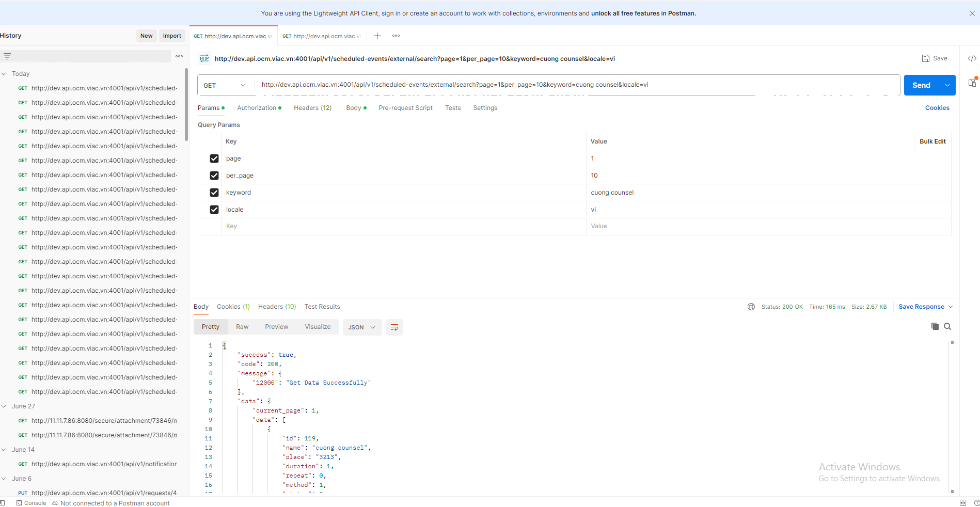
Task: Click the history sidebar scrollbar
Action: coord(186,104)
